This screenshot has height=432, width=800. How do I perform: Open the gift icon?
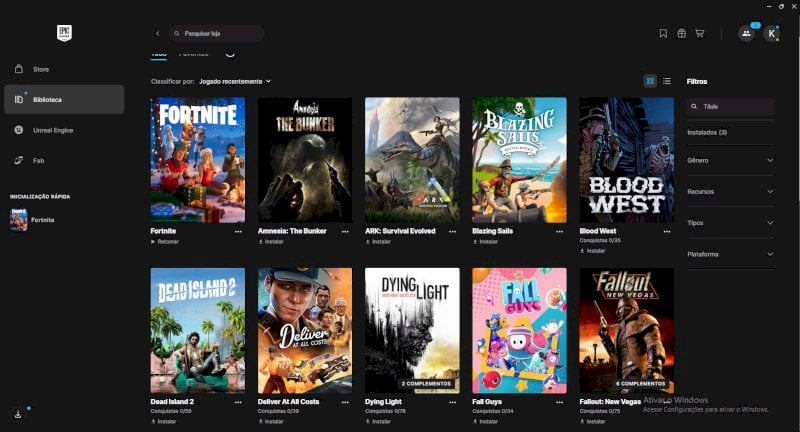pyautogui.click(x=681, y=33)
